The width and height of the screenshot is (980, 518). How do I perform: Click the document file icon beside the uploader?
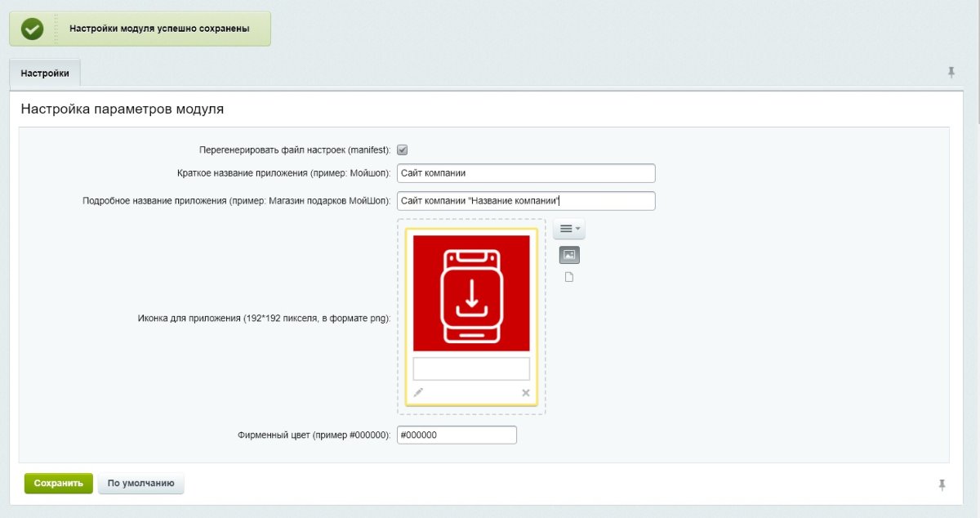(x=568, y=276)
